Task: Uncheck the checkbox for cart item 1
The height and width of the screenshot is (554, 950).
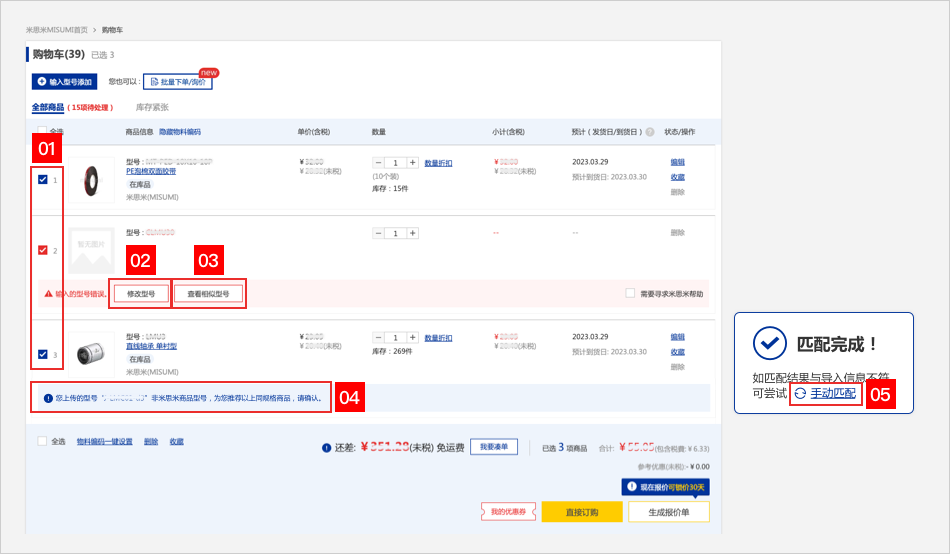Action: coord(42,180)
